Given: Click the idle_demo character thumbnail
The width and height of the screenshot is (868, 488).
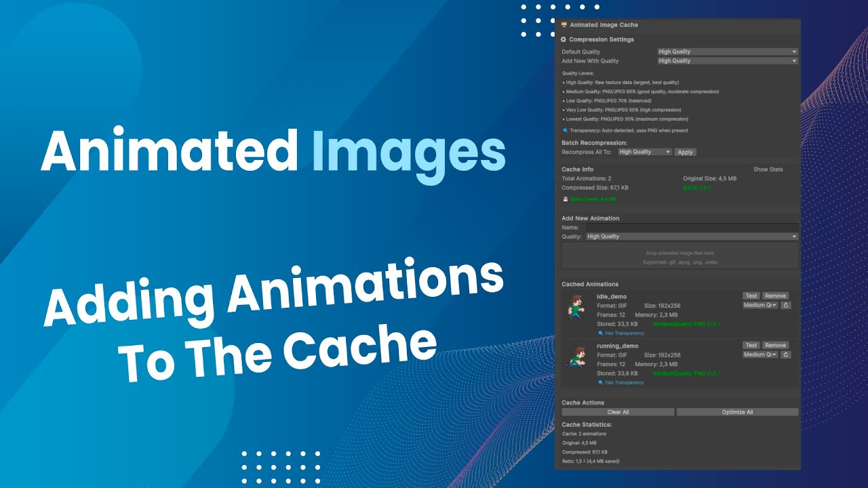Looking at the screenshot, I should point(576,306).
